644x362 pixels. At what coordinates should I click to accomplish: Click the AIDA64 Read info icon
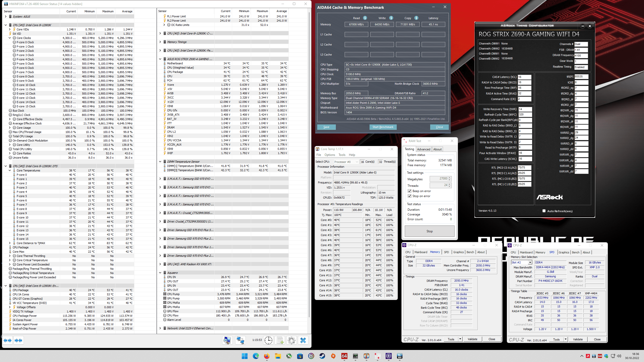[x=365, y=18]
